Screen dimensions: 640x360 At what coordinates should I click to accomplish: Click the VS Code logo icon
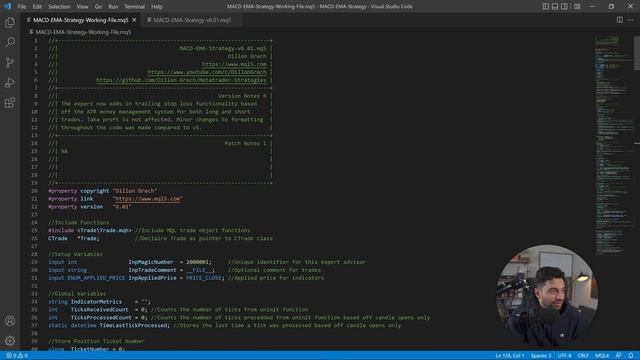(x=7, y=7)
